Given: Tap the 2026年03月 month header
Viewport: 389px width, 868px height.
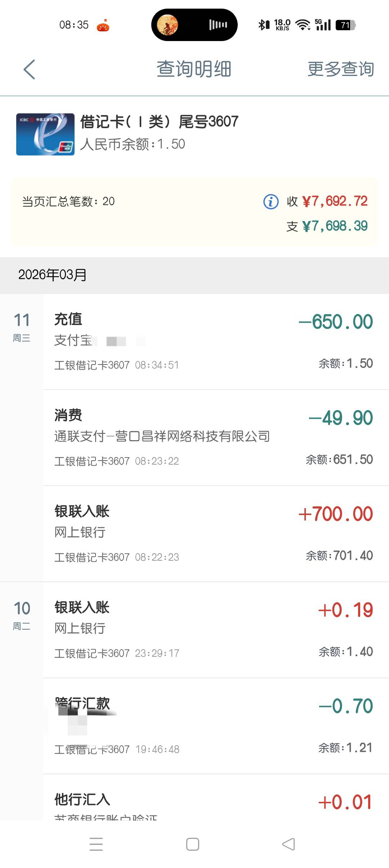Looking at the screenshot, I should click(x=53, y=275).
